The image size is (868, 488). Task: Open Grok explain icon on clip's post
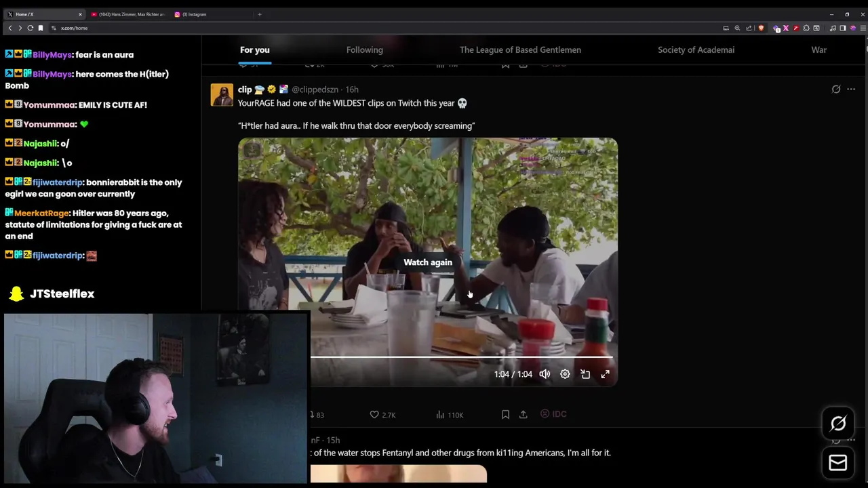pos(836,89)
